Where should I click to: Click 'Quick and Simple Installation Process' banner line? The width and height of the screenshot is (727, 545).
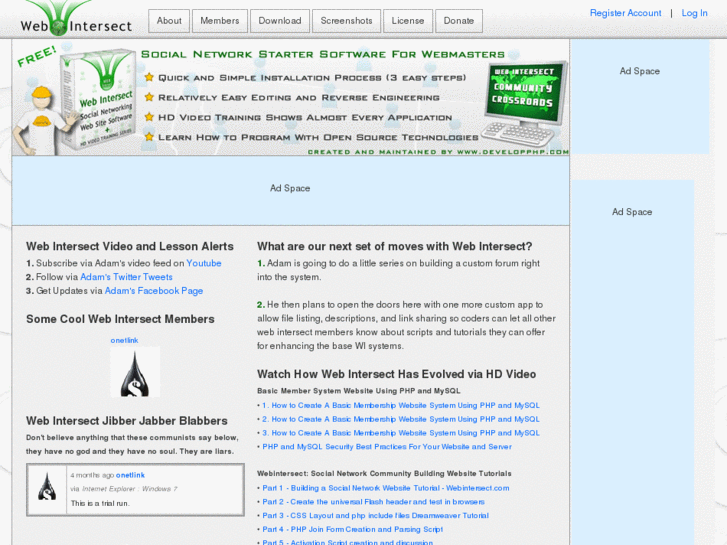tap(312, 78)
